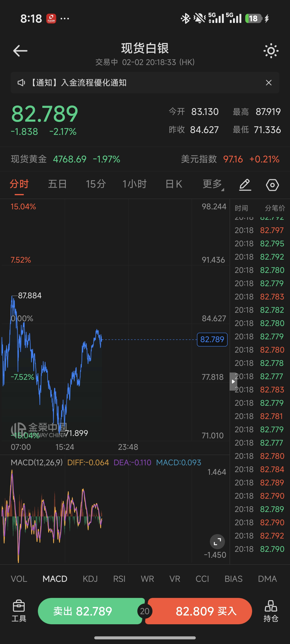Select the CCI indicator
The image size is (290, 644).
pyautogui.click(x=202, y=579)
